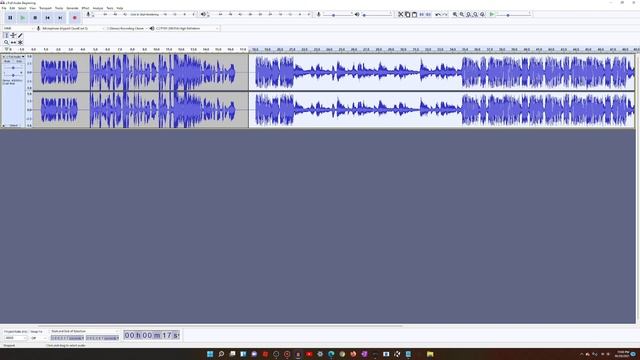This screenshot has width=640, height=360.
Task: Click Fit selection to width icon
Action: click(469, 14)
